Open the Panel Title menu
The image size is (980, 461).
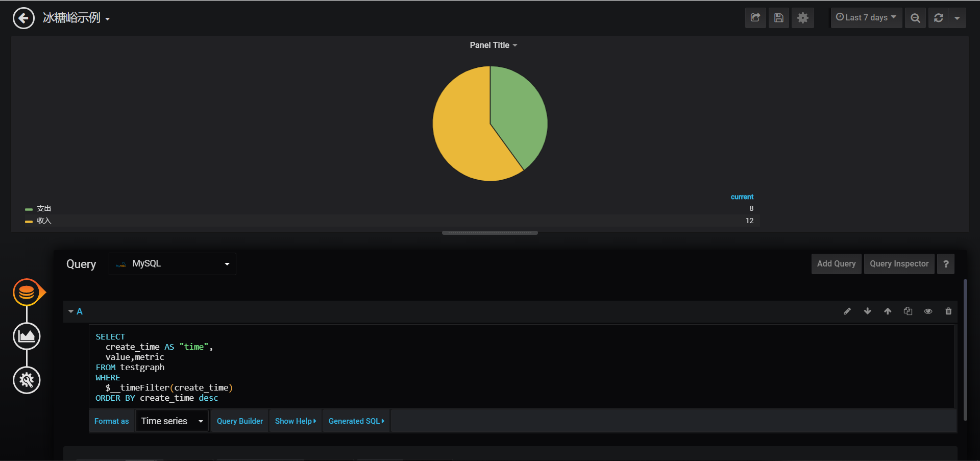click(x=493, y=45)
